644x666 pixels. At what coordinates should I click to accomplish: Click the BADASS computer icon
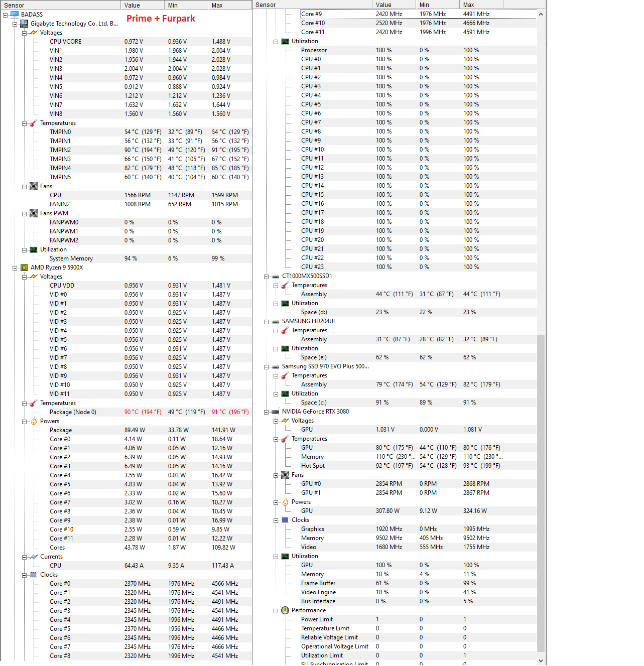click(15, 15)
